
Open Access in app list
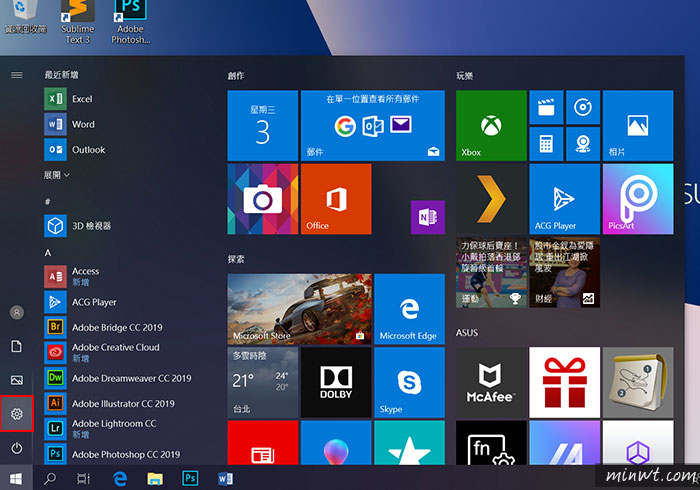72,277
